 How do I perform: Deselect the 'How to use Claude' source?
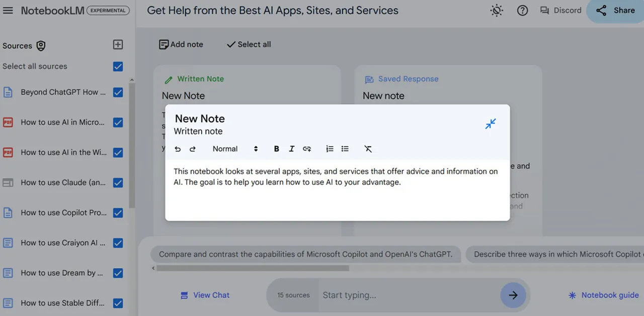(117, 182)
